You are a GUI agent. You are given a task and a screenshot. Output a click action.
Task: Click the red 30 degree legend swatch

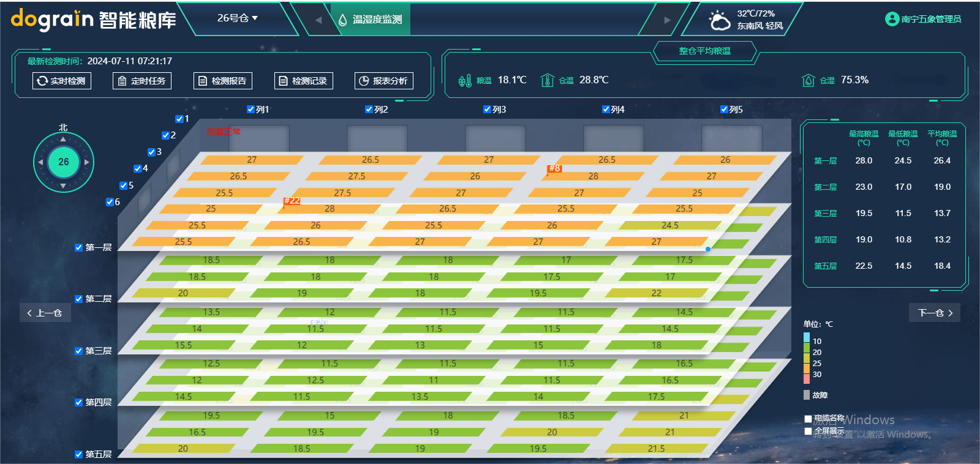[807, 378]
